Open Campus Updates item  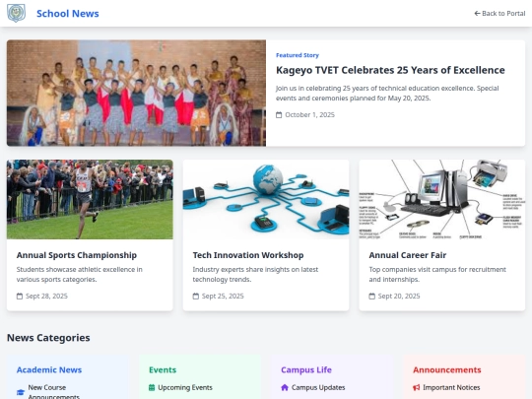coord(318,387)
